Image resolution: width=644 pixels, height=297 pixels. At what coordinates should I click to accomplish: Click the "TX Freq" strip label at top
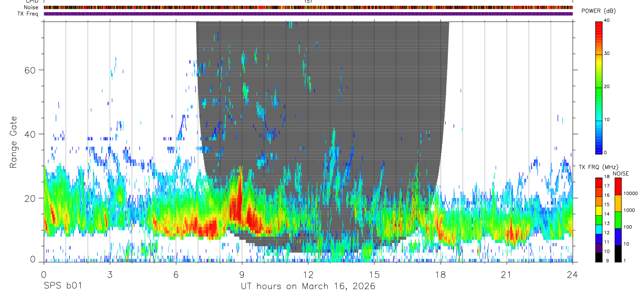28,14
